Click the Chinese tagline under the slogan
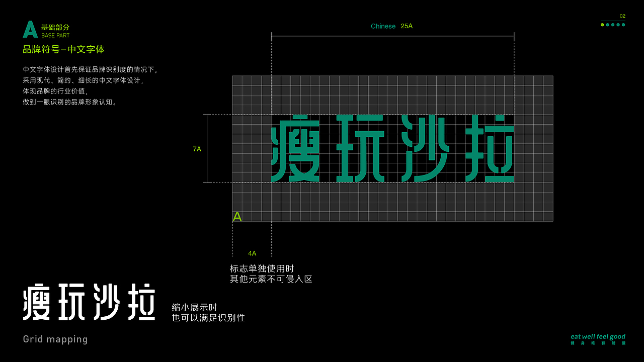Image resolution: width=644 pixels, height=362 pixels. click(598, 343)
